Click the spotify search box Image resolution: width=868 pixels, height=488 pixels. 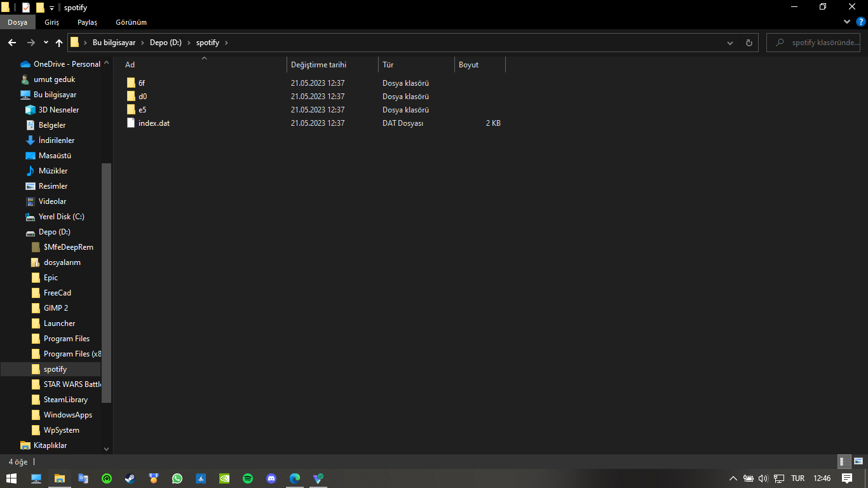point(813,43)
